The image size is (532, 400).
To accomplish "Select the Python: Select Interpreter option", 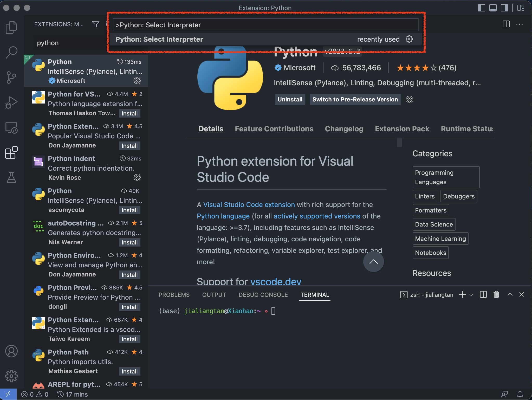I will [159, 39].
